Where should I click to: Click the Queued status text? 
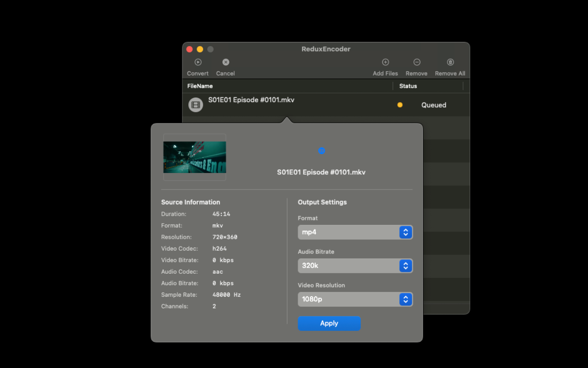[x=433, y=105]
